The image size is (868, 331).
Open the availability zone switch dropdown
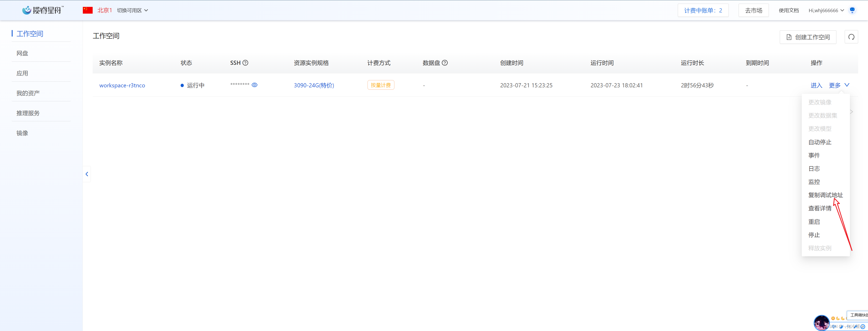pyautogui.click(x=133, y=10)
